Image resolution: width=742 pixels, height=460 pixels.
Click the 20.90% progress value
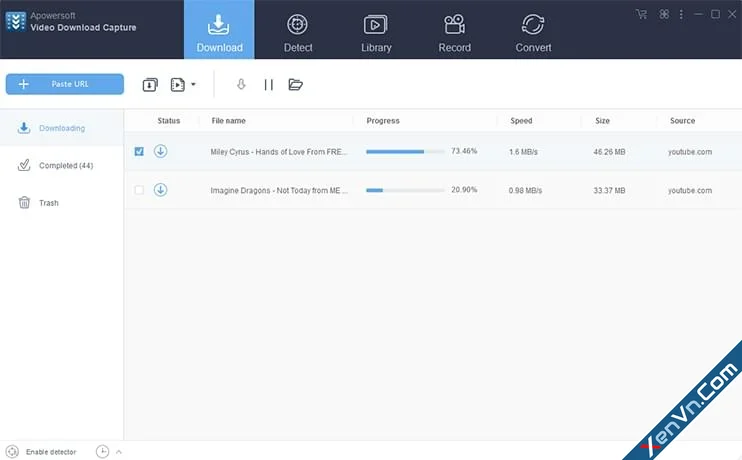[x=464, y=189]
